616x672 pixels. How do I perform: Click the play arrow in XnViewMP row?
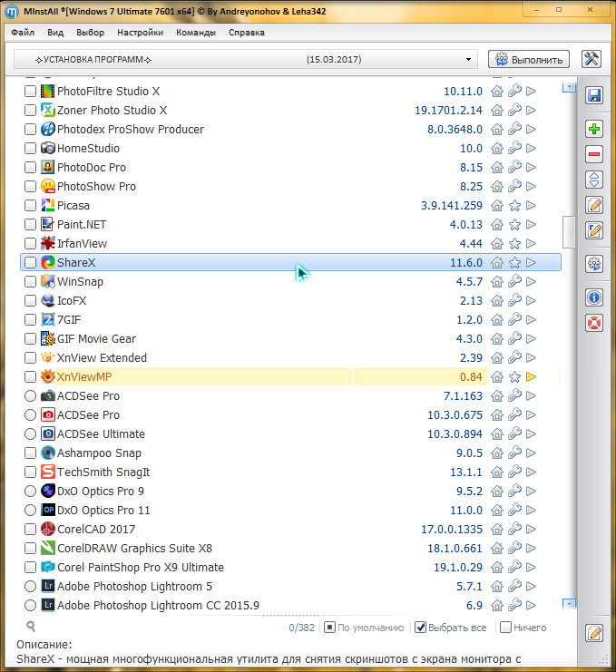tap(531, 376)
